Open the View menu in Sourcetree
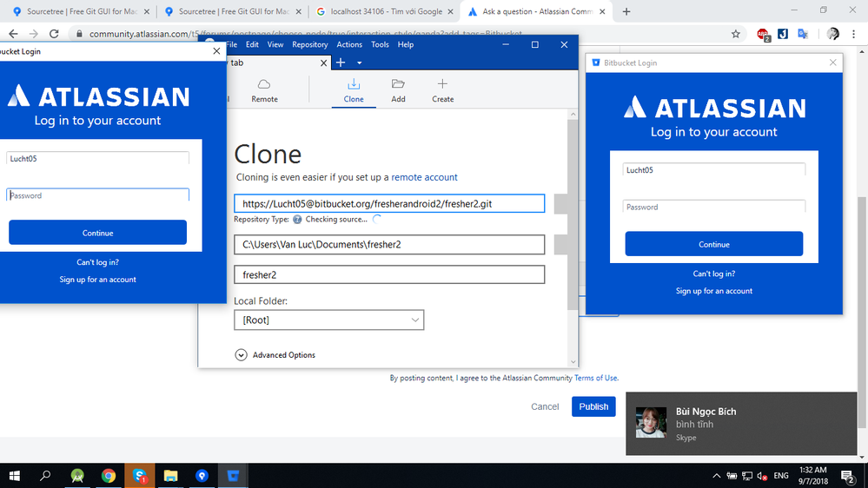Screen dimensions: 868x488 pos(275,45)
